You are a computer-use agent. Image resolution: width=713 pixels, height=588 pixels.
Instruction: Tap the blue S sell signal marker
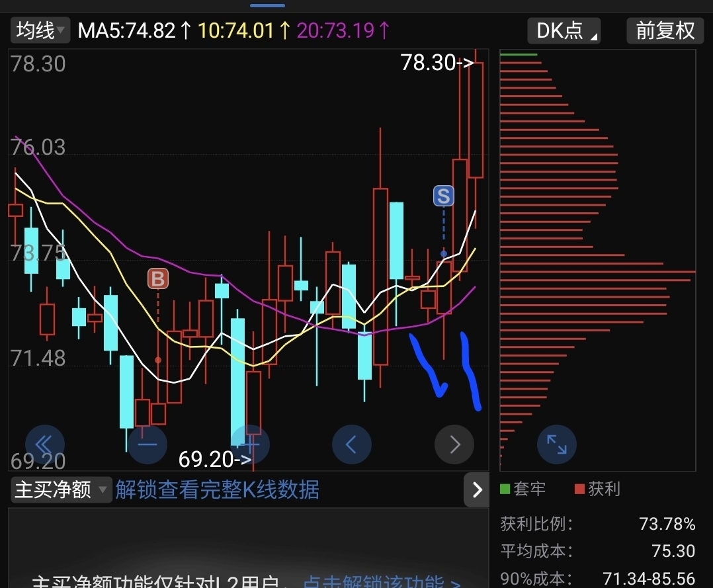coord(443,196)
